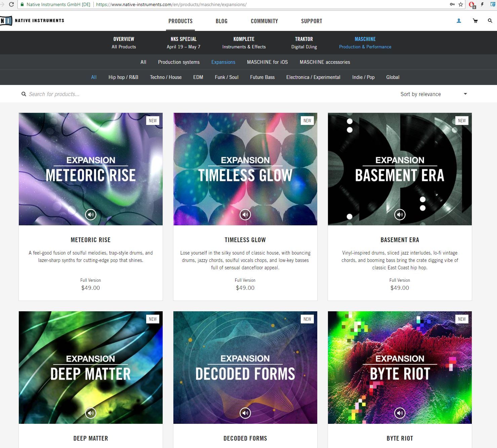Open the PRODUCTS menu

180,21
